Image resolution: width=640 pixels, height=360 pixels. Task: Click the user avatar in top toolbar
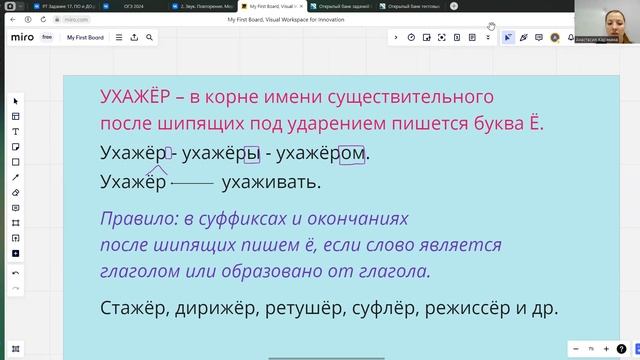point(555,38)
